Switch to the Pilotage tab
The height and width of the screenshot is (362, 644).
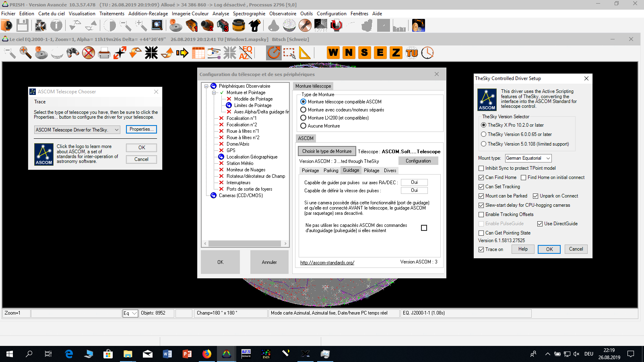(371, 171)
